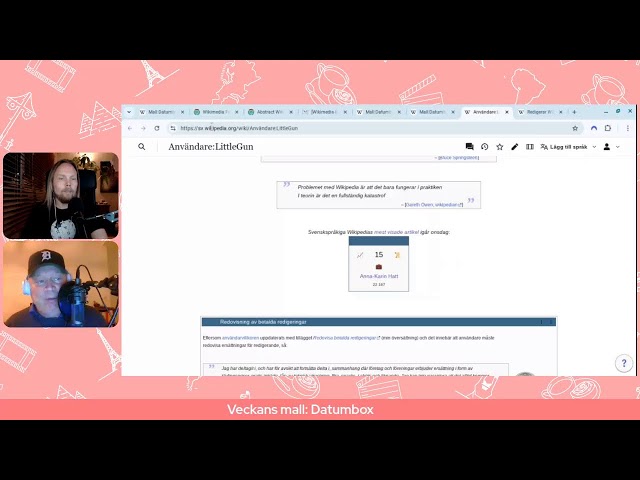The height and width of the screenshot is (480, 640).
Task: Click the Wikipedia search magnifier icon
Action: pyautogui.click(x=142, y=147)
